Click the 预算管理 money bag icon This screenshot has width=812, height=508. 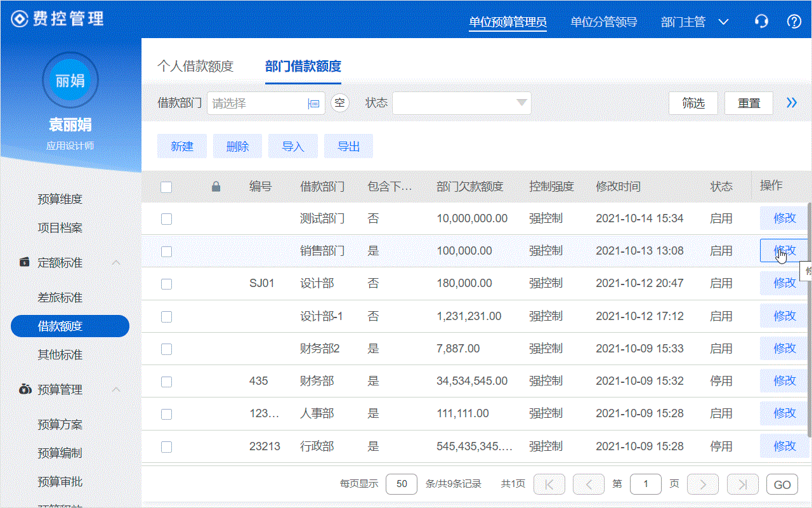coord(24,389)
